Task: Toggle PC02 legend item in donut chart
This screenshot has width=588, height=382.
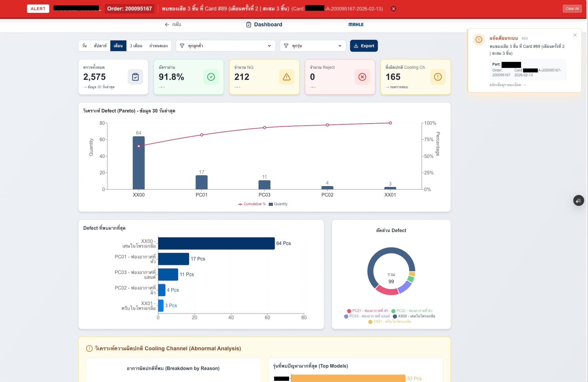Action: (412, 311)
